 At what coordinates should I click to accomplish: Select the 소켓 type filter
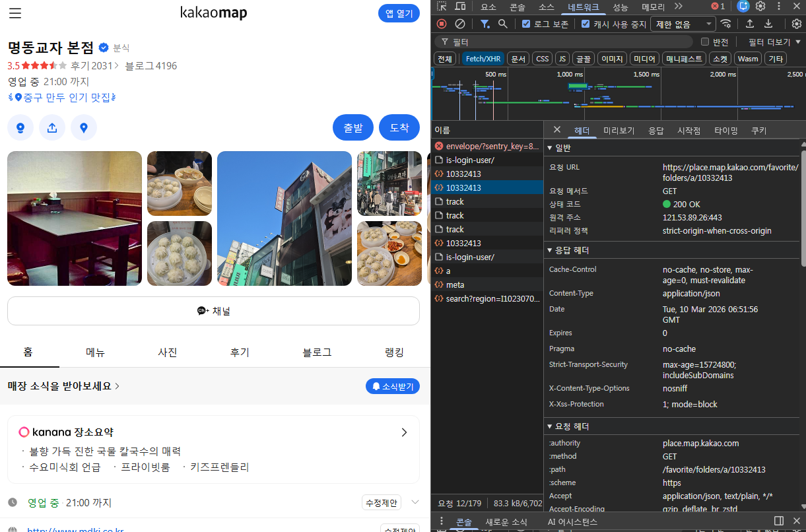[720, 59]
